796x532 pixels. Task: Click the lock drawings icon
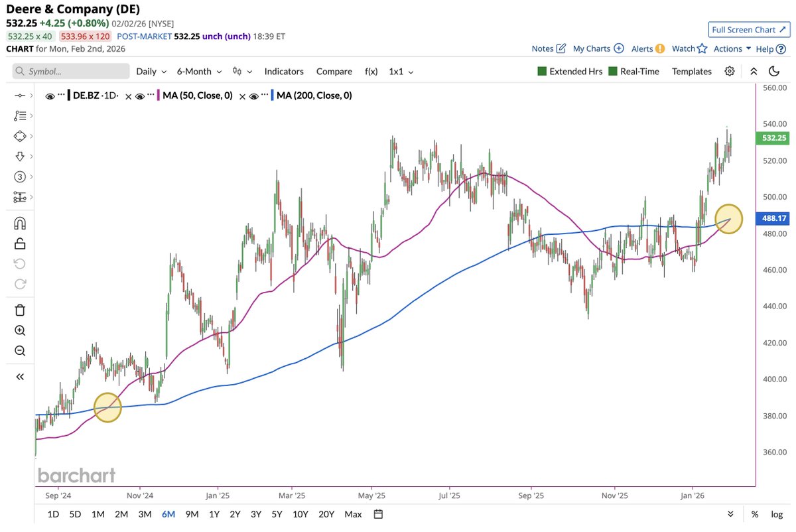(x=20, y=243)
